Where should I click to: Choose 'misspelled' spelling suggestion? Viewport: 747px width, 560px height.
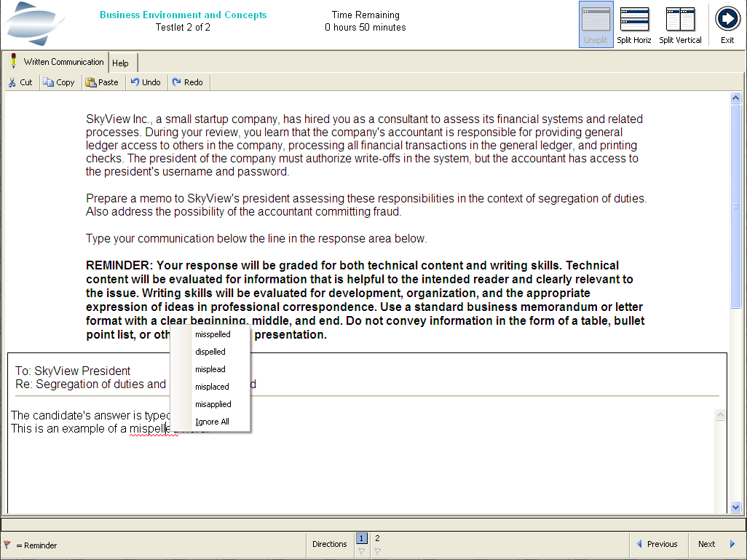pos(213,334)
